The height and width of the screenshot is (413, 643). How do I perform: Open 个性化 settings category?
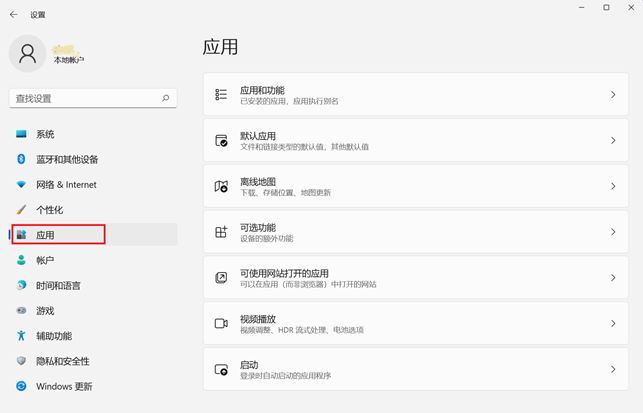pyautogui.click(x=49, y=210)
